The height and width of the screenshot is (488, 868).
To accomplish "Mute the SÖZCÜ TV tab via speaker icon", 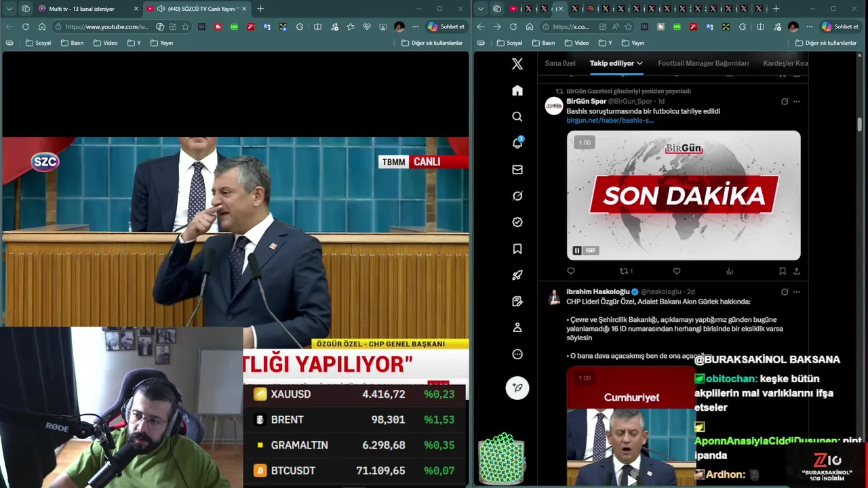I will tap(161, 9).
